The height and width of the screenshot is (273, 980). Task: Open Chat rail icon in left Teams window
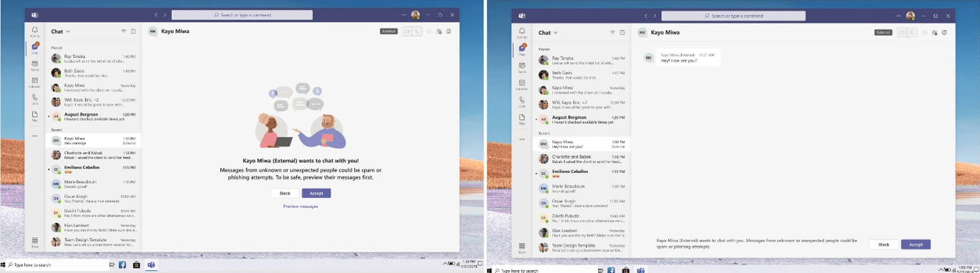34,48
